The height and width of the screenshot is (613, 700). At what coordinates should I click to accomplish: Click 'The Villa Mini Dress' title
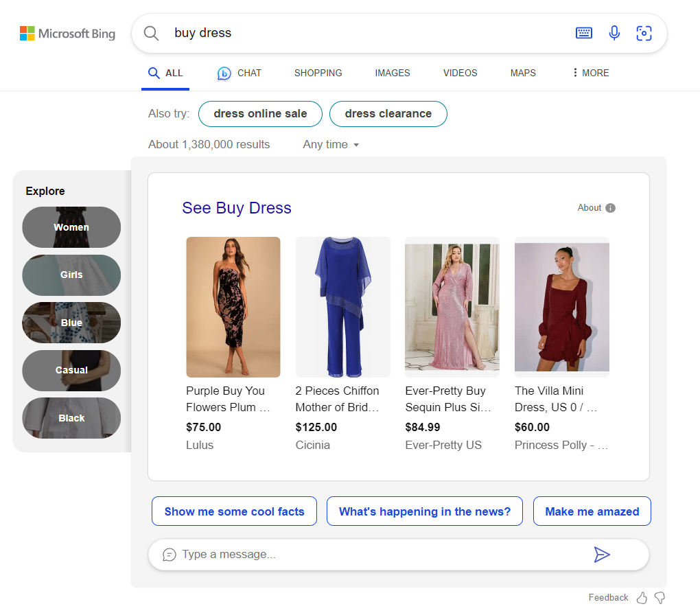point(556,399)
